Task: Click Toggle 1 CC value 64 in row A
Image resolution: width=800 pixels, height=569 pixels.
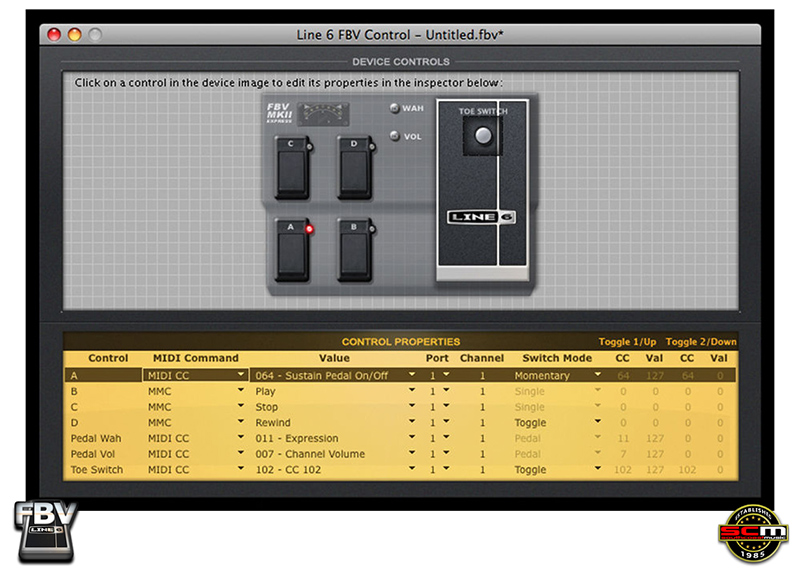Action: point(623,376)
